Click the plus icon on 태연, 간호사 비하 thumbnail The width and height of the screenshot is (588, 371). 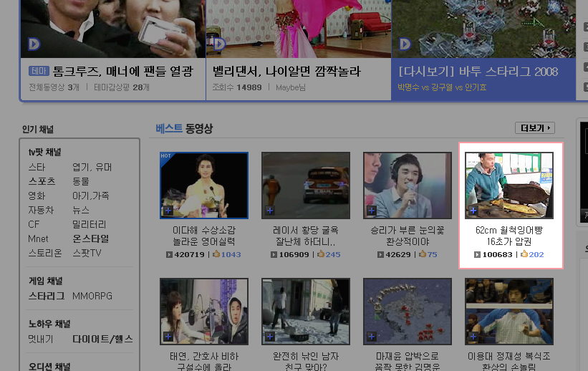(168, 337)
